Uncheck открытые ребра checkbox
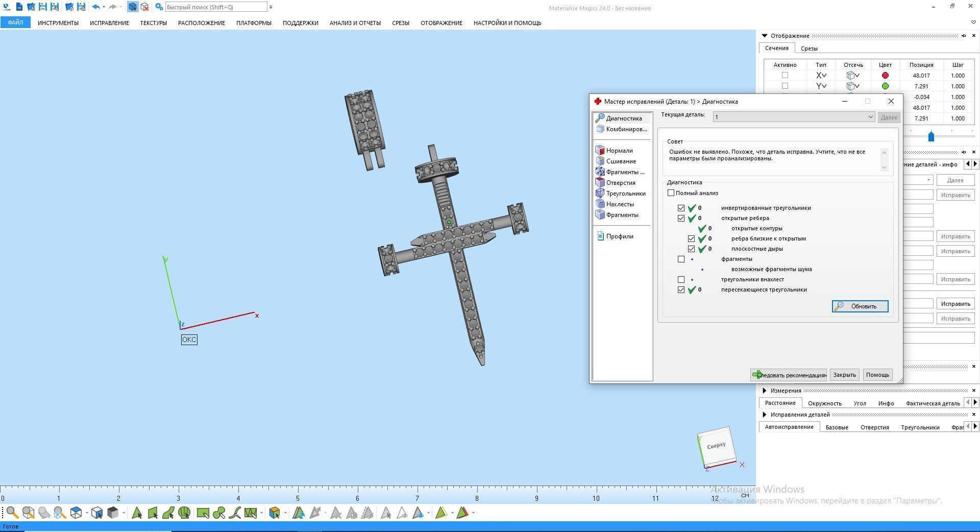Screen dimensions: 980x532 pyautogui.click(x=681, y=218)
